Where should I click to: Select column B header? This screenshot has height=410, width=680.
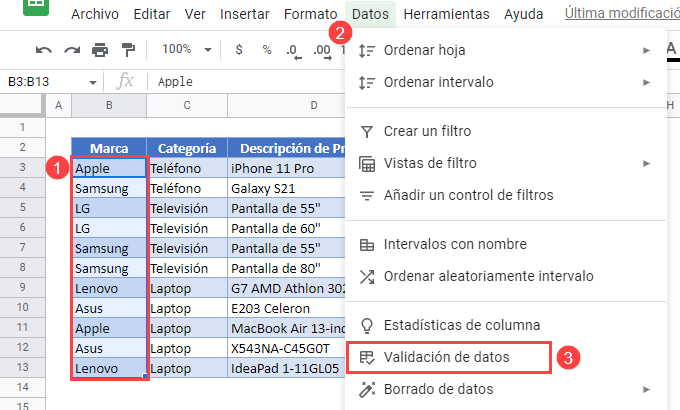tap(109, 105)
